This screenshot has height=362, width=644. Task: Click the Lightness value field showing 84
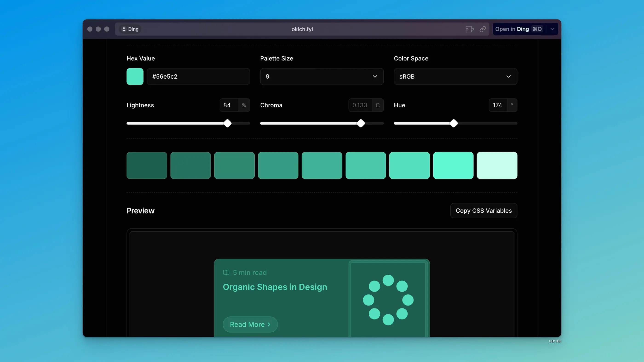[x=229, y=105]
